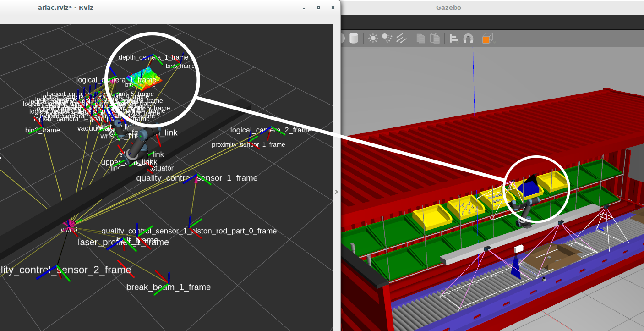The height and width of the screenshot is (331, 644).
Task: Click the logical_camera_2_frame label in RViz
Action: 271,130
